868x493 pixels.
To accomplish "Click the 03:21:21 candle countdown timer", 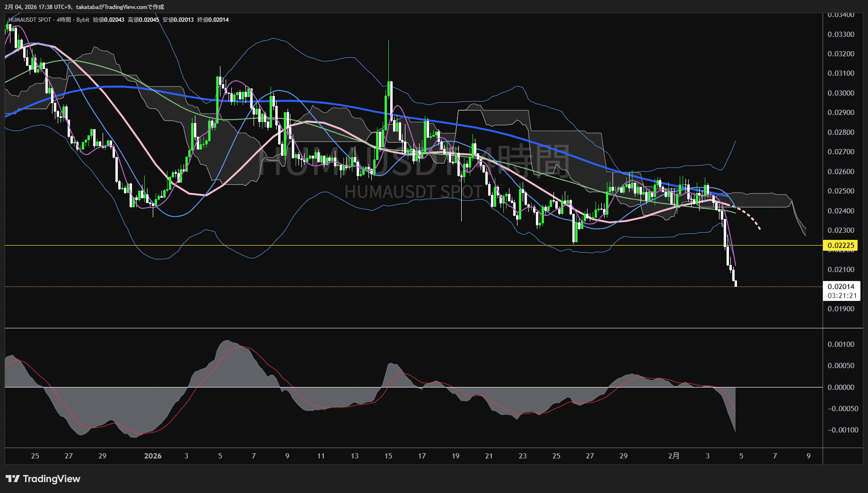I will (x=842, y=296).
